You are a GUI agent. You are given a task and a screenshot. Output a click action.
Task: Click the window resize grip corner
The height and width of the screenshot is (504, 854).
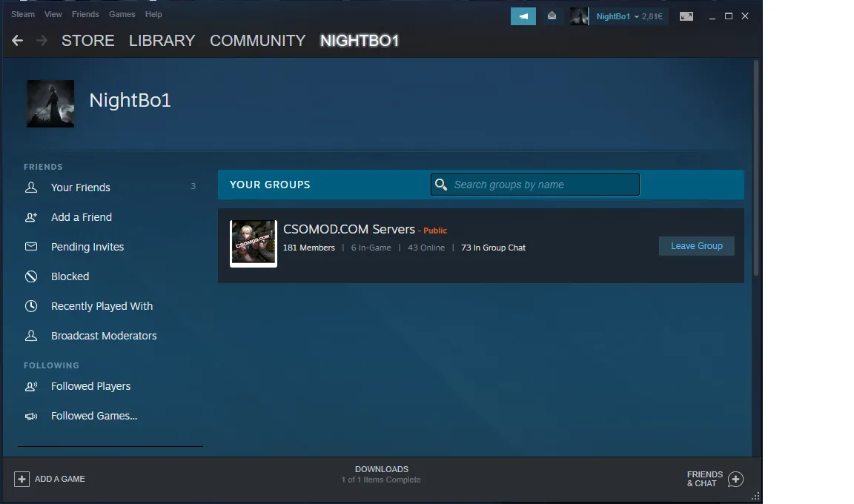pos(755,496)
